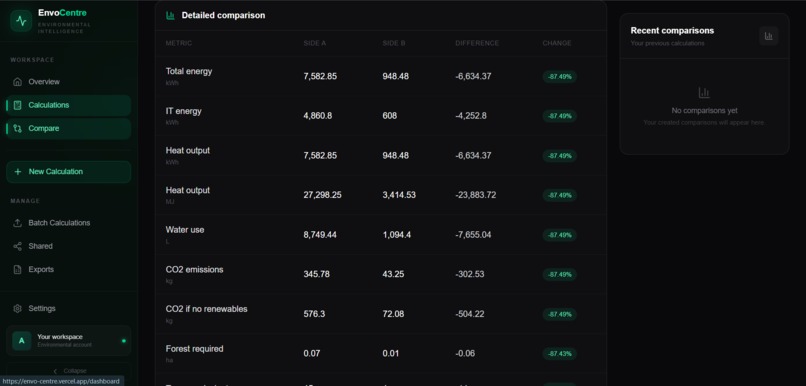Click the SIDE B column header
Viewport: 806px width, 386px height.
(x=394, y=43)
